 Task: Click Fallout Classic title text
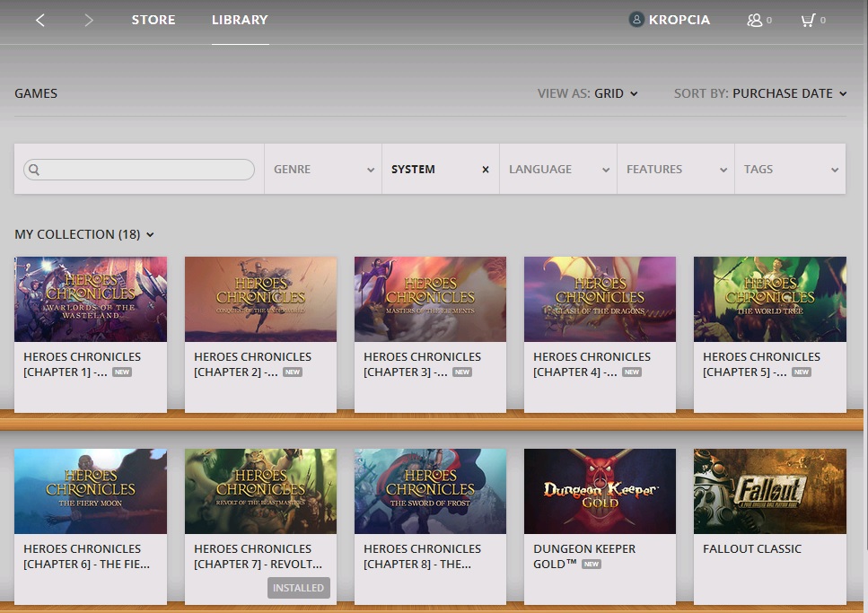coord(751,548)
